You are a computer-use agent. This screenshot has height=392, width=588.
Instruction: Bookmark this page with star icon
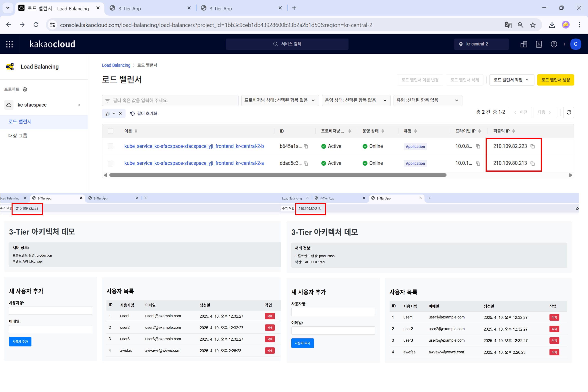point(533,25)
